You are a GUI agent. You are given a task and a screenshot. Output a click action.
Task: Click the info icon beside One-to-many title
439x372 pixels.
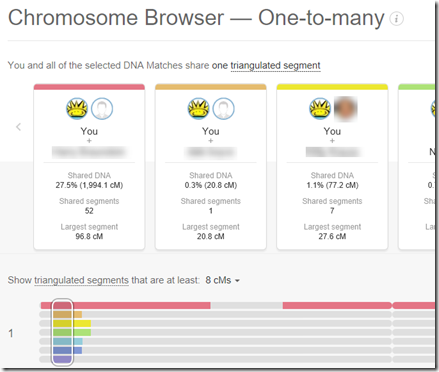tap(397, 19)
